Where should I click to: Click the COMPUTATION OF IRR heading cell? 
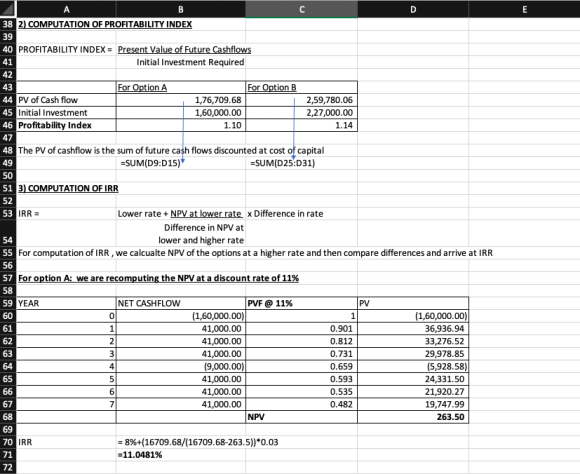point(66,188)
